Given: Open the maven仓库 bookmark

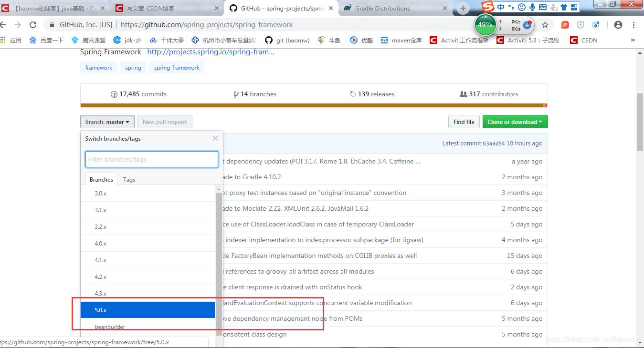Looking at the screenshot, I should pyautogui.click(x=401, y=40).
